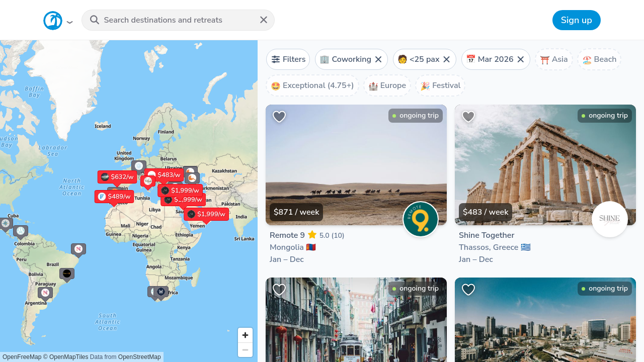The height and width of the screenshot is (362, 644).
Task: Toggle the Festival filter chip
Action: pos(441,85)
